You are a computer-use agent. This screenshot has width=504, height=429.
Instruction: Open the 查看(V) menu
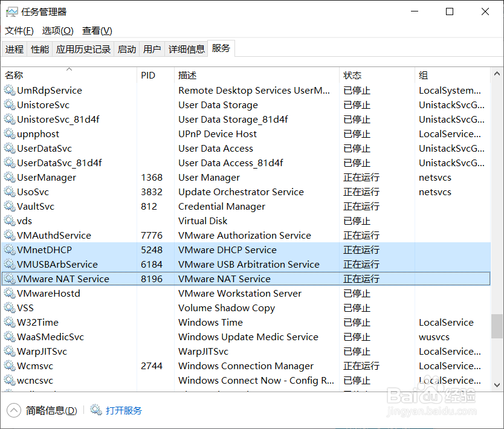pyautogui.click(x=97, y=31)
